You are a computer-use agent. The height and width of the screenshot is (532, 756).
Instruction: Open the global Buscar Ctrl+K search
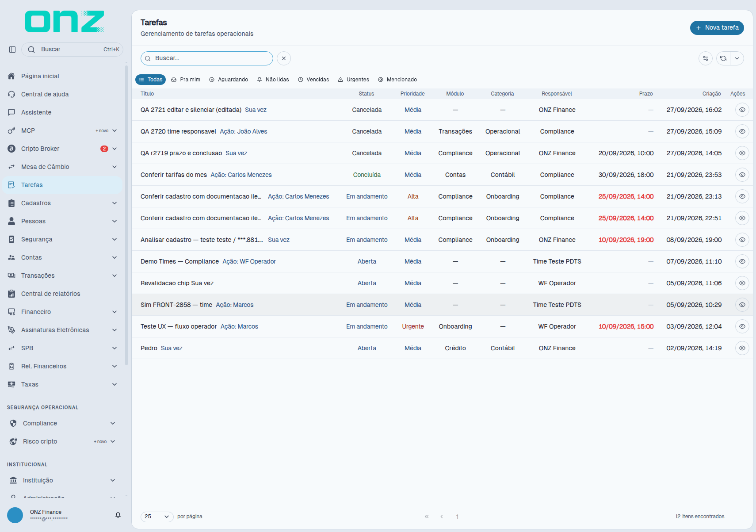coord(72,50)
